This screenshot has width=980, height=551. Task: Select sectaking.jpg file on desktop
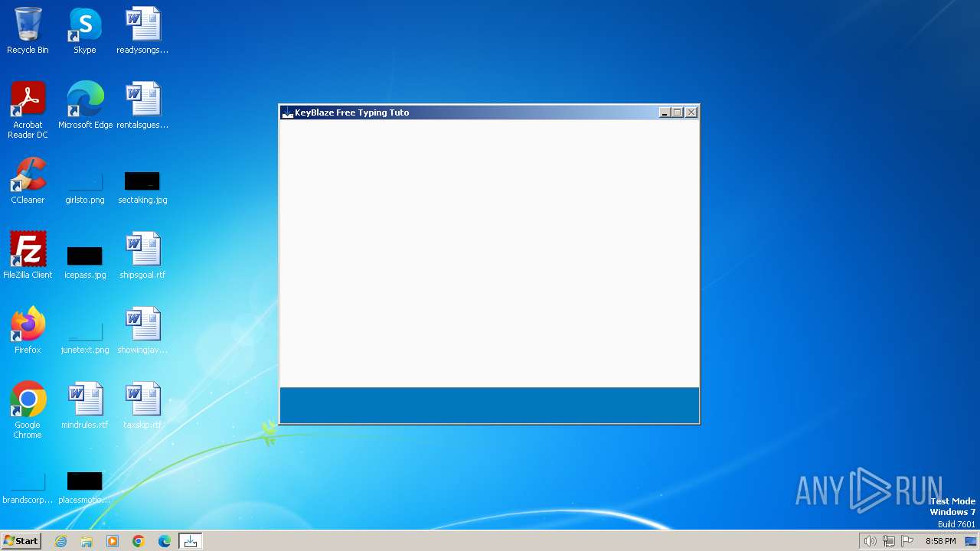click(142, 188)
